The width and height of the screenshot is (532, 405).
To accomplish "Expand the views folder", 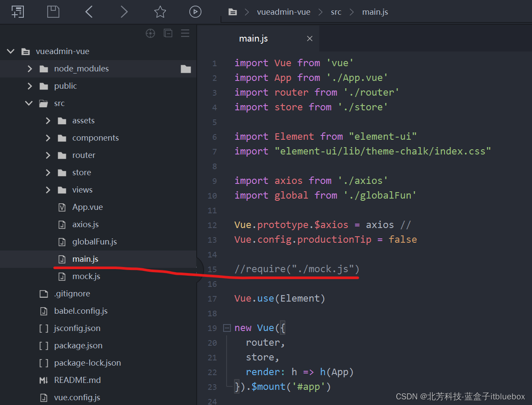I will [x=48, y=190].
